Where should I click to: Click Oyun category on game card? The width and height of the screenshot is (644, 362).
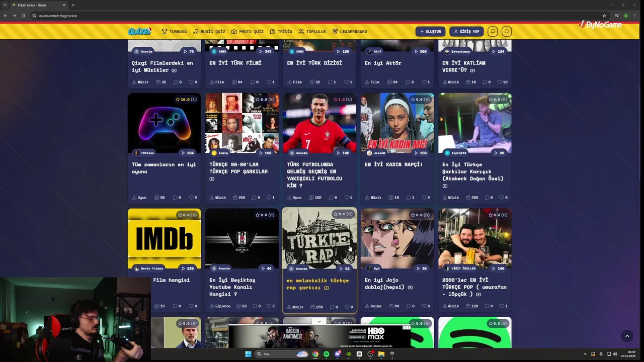coord(139,198)
